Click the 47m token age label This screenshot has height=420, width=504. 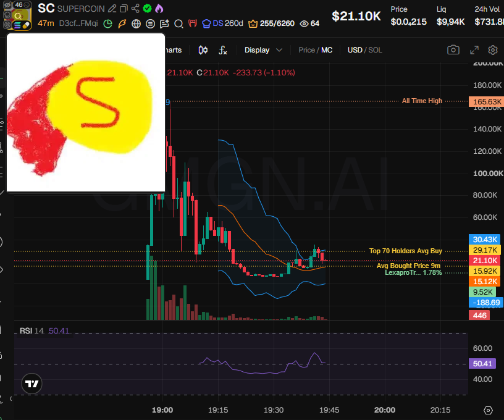tap(46, 23)
